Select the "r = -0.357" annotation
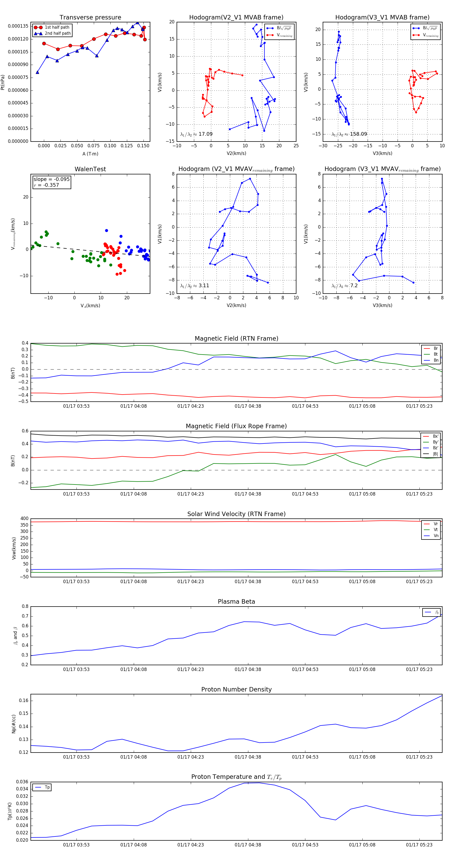 [x=47, y=185]
